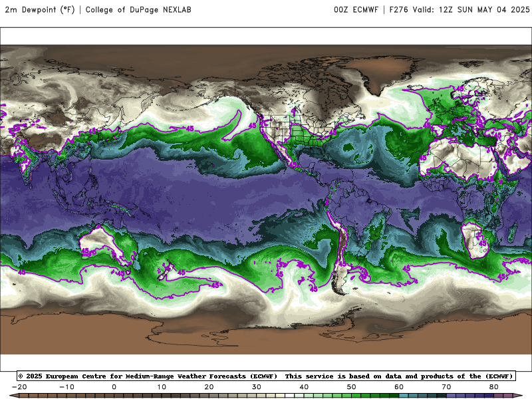Image resolution: width=532 pixels, height=399 pixels.
Task: Click the Antarctica landmass on the map
Action: coord(266,334)
